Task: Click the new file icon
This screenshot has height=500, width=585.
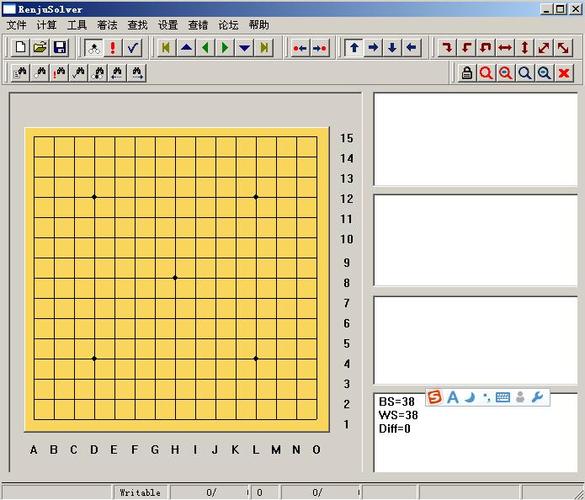Action: (x=21, y=47)
